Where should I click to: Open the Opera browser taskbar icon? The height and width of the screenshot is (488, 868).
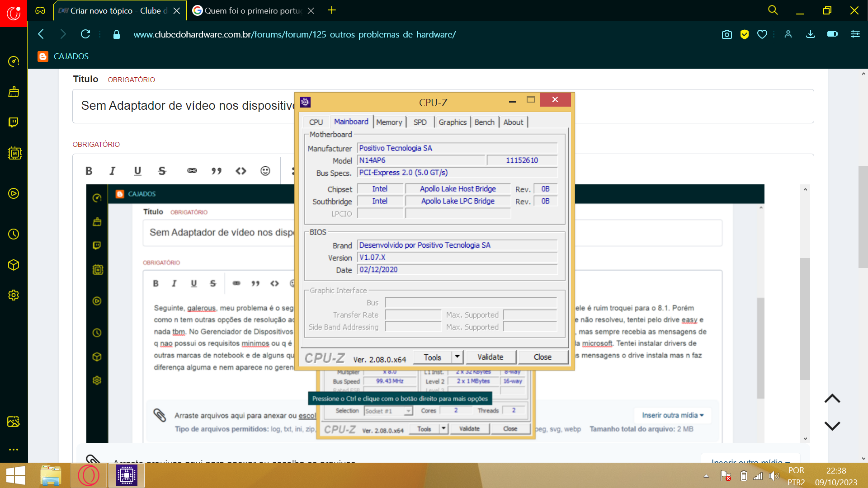click(89, 475)
